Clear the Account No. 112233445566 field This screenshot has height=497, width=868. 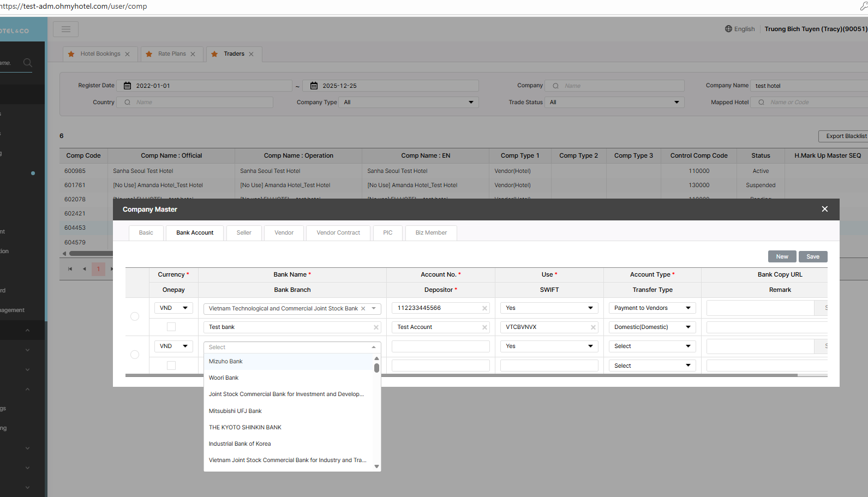pos(484,308)
